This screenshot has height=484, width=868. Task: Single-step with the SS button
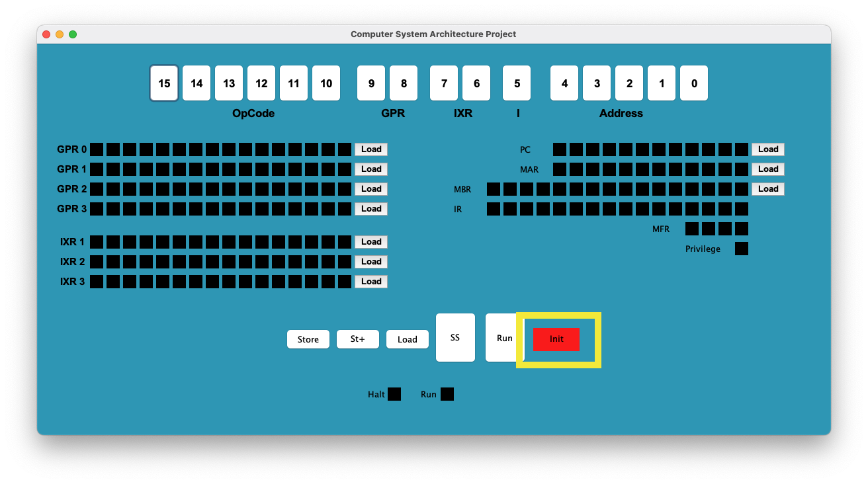click(x=455, y=338)
